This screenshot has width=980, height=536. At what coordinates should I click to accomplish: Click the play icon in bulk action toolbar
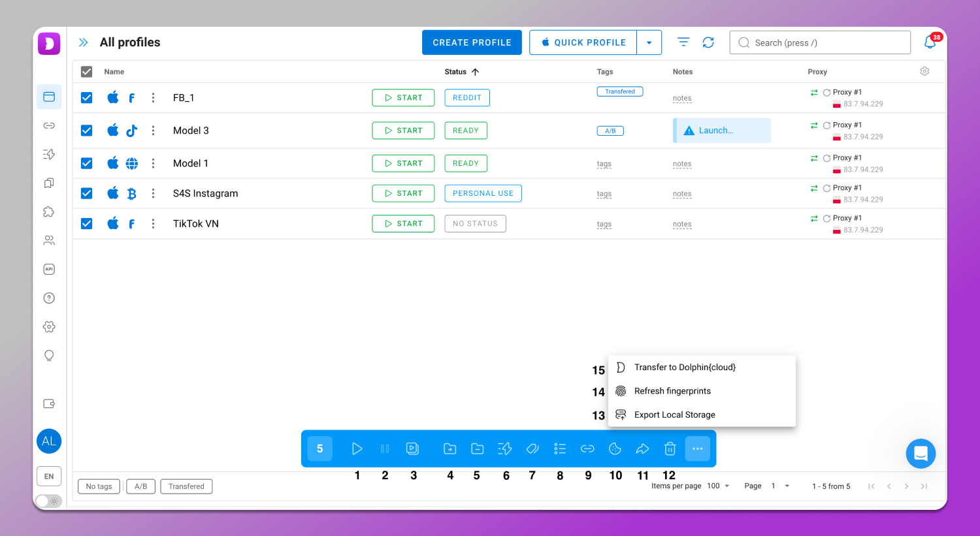click(357, 449)
